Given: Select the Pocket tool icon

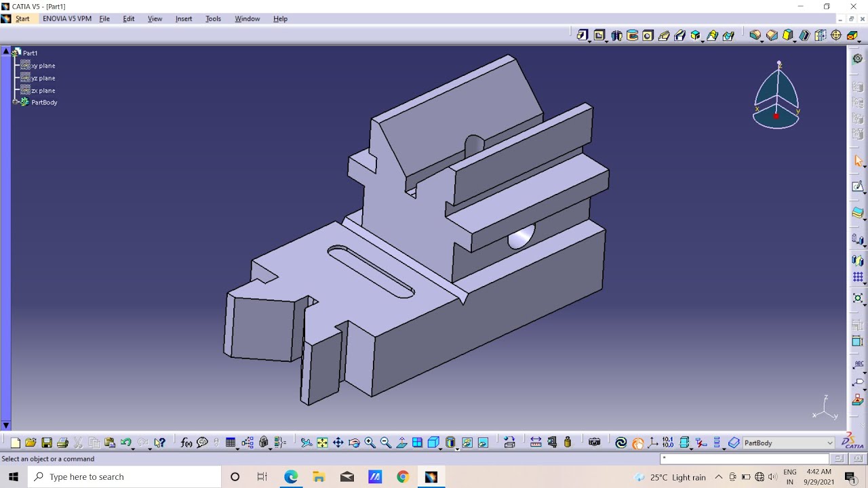Looking at the screenshot, I should 599,35.
